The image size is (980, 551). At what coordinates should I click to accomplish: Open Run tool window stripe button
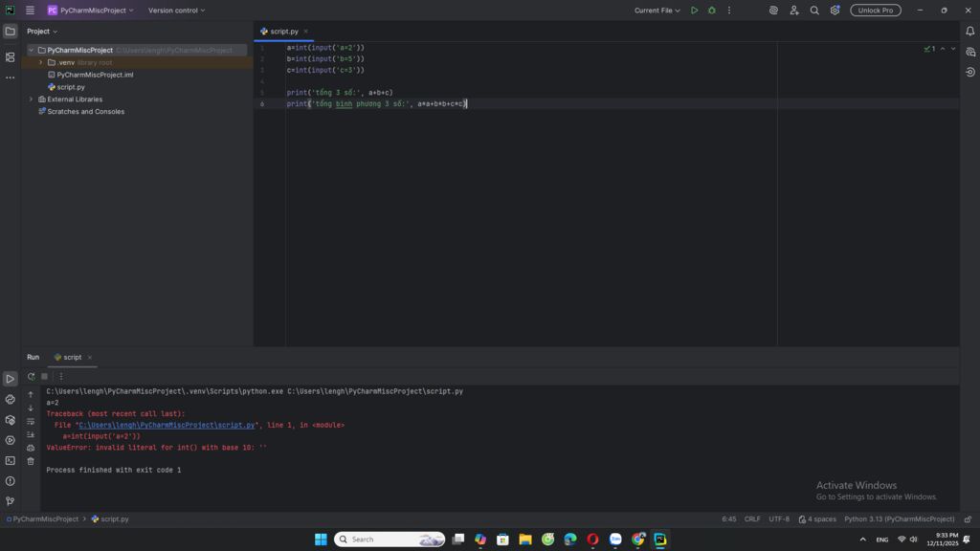10,379
